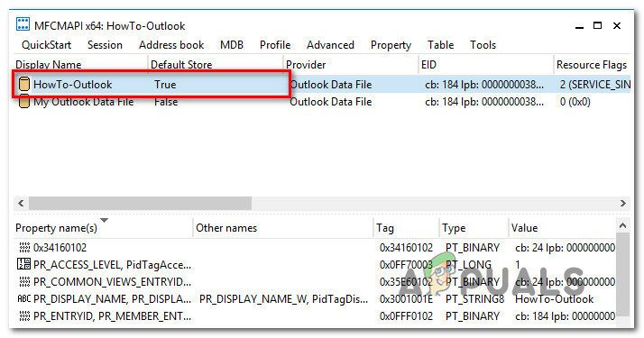Click the Other names column header

283,228
